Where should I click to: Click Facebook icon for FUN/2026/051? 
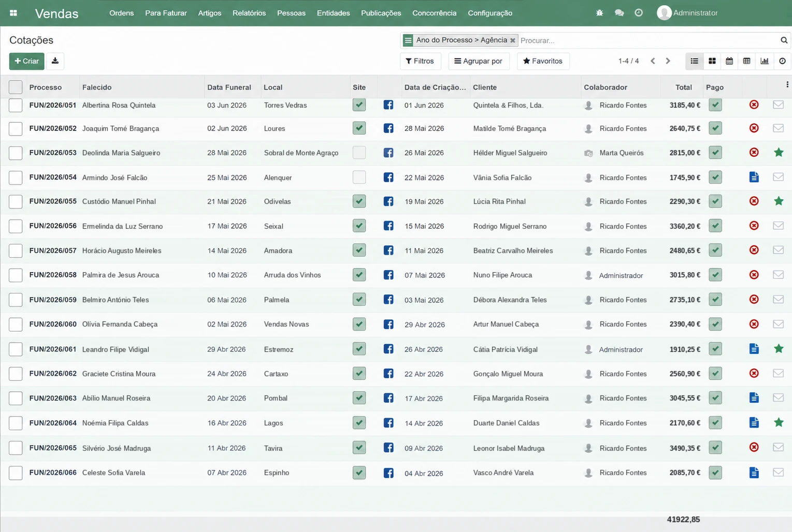388,105
